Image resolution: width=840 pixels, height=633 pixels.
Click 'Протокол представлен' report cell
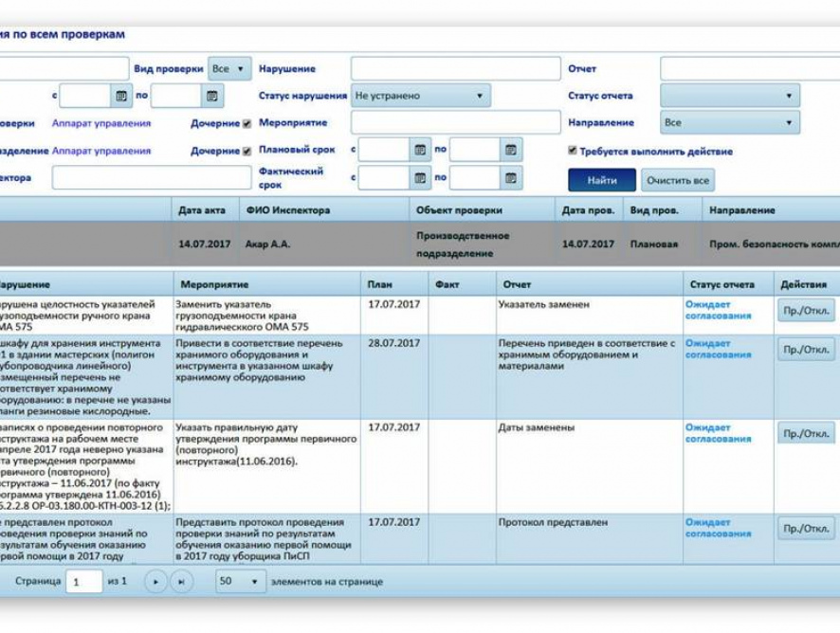pyautogui.click(x=590, y=538)
